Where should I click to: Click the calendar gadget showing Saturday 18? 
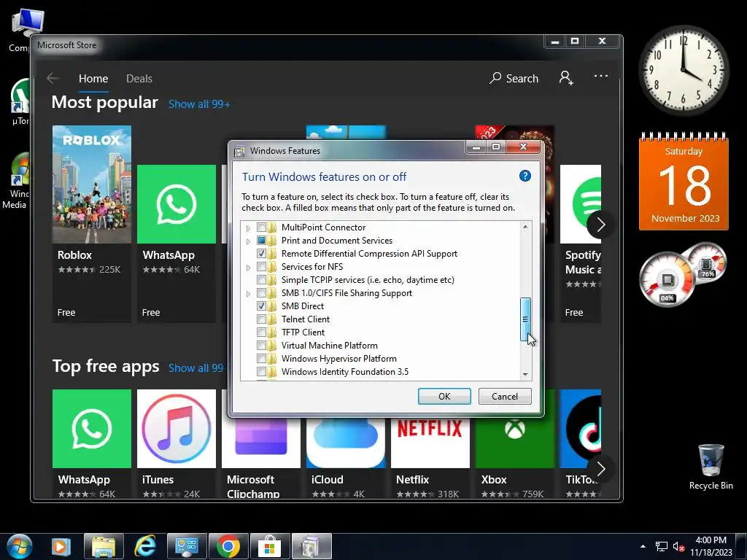click(x=683, y=182)
